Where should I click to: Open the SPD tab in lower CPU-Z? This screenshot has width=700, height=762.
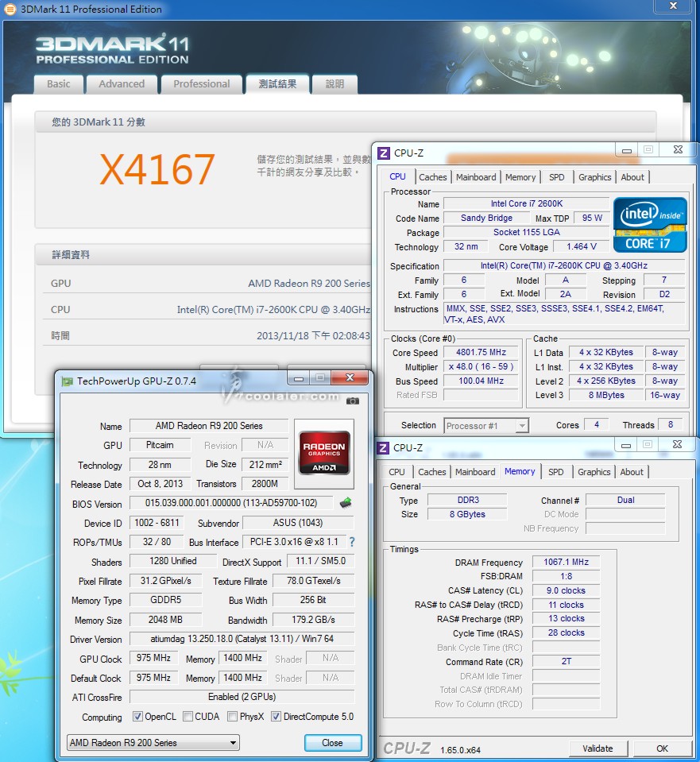tap(555, 472)
